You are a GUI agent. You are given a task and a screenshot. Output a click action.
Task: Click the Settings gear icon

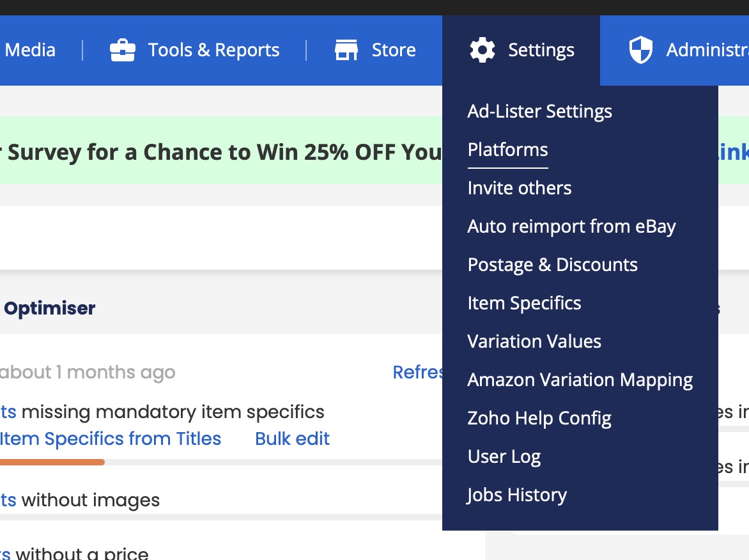pyautogui.click(x=483, y=50)
